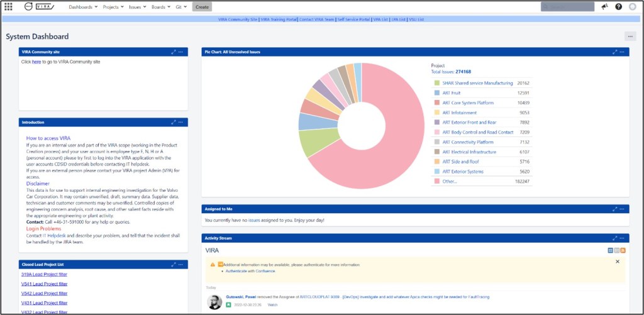Open Pie Chart gadget options menu
The image size is (644, 315).
[x=622, y=52]
